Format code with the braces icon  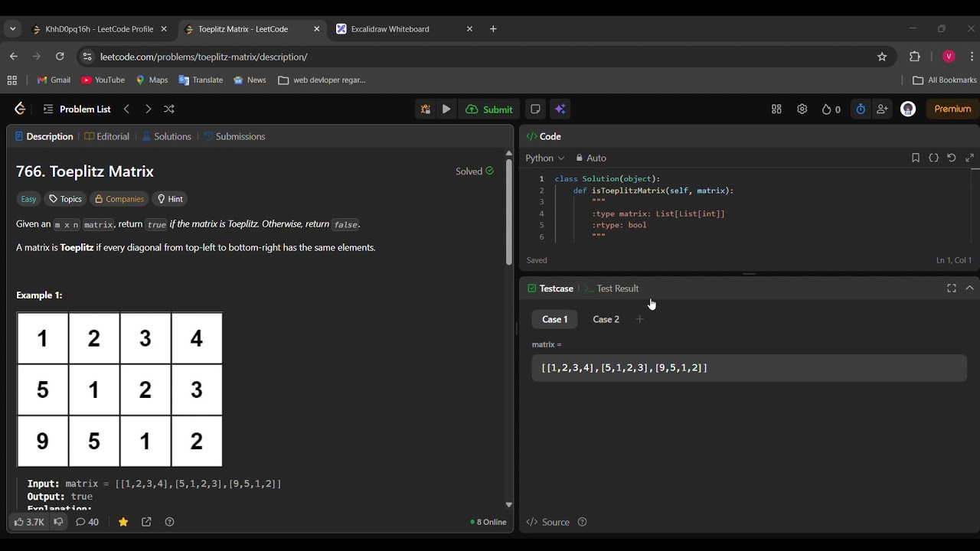[933, 158]
